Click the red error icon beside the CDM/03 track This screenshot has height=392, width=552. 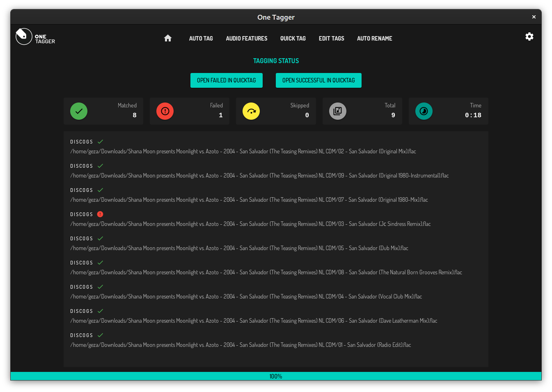[x=101, y=214]
